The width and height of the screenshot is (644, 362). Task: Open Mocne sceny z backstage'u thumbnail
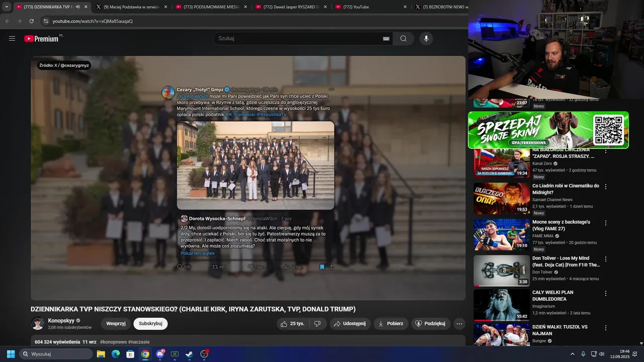coord(502,234)
